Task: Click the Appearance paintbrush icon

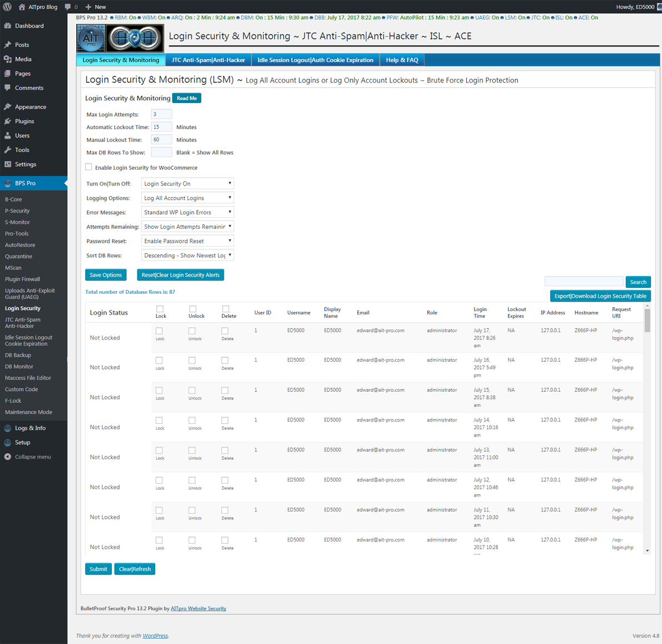Action: (8, 107)
